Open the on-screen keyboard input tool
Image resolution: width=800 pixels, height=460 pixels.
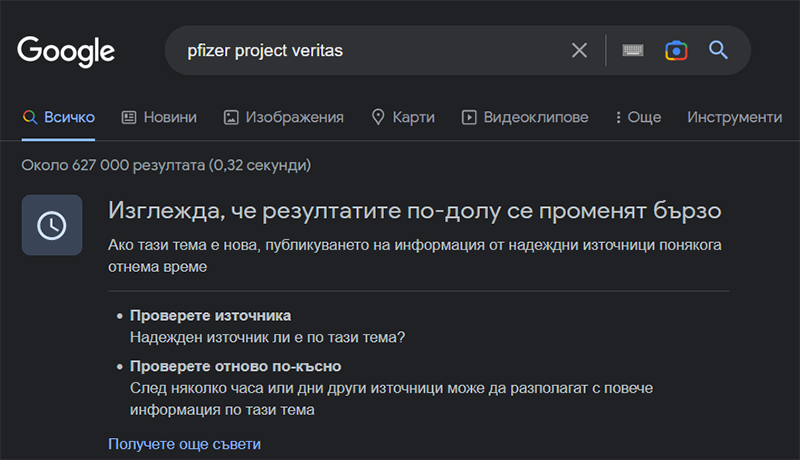633,50
